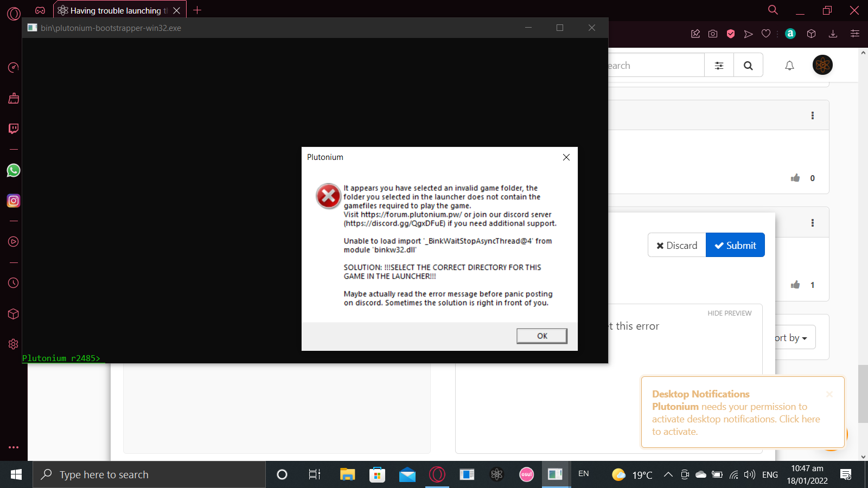Viewport: 868px width, 488px height.
Task: Open the osu! taskbar icon
Action: 526,474
